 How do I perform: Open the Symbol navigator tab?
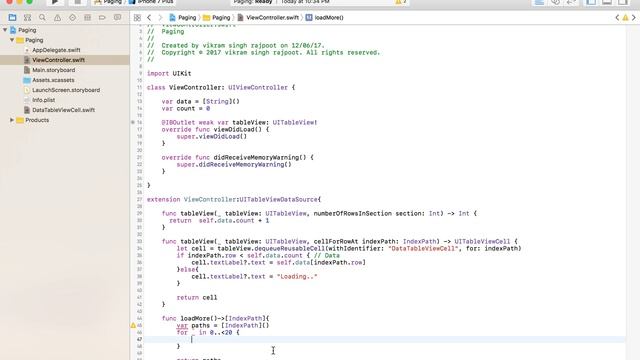[27, 18]
